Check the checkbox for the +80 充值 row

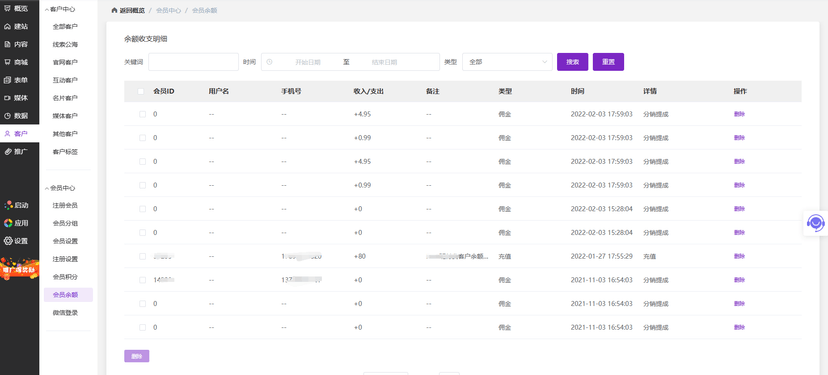tap(143, 256)
